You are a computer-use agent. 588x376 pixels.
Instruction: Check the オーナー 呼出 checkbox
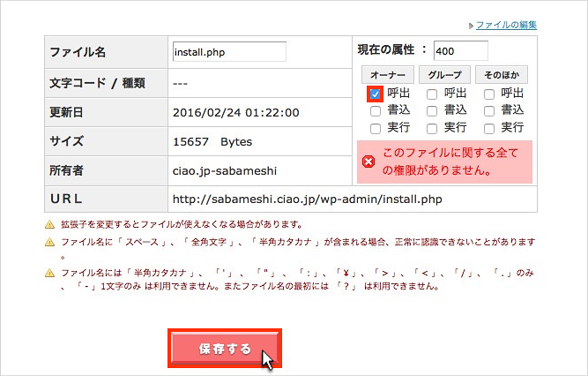coord(375,94)
